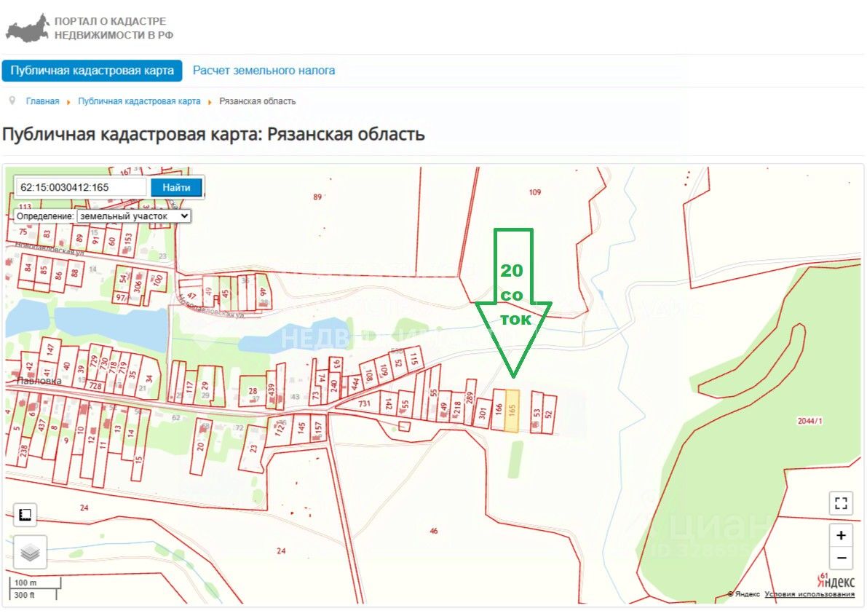Click the 'Павловка' village label
Viewport: 867px width, 616px height.
click(x=39, y=380)
